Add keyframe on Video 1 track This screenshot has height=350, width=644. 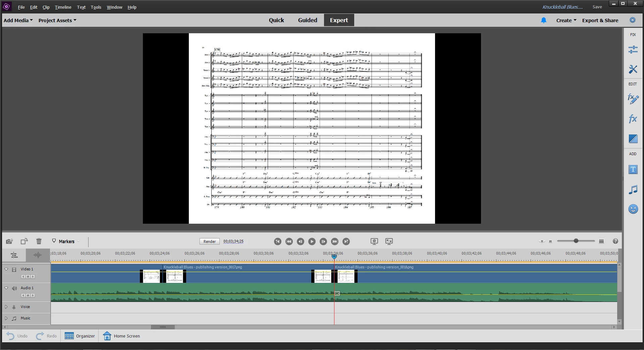tap(28, 277)
